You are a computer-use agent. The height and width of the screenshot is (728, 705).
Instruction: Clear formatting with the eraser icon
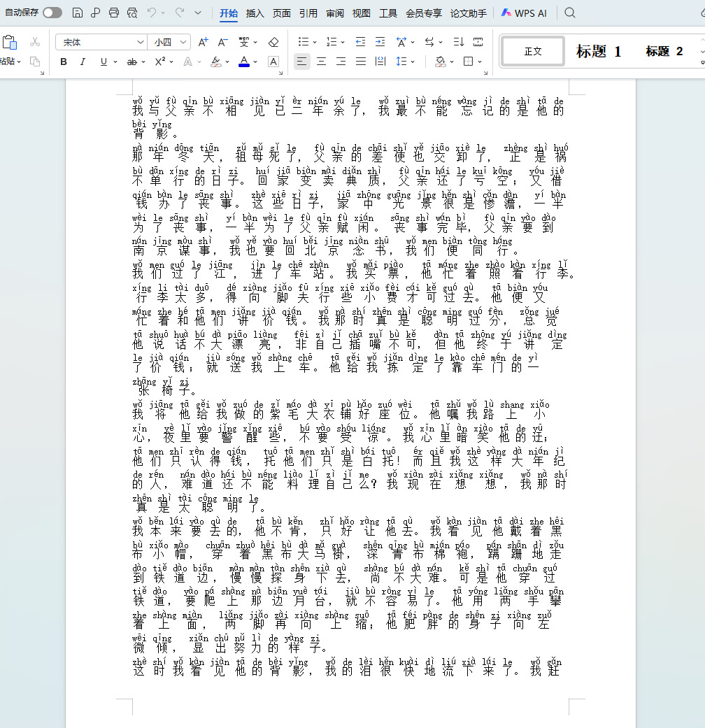pyautogui.click(x=273, y=42)
